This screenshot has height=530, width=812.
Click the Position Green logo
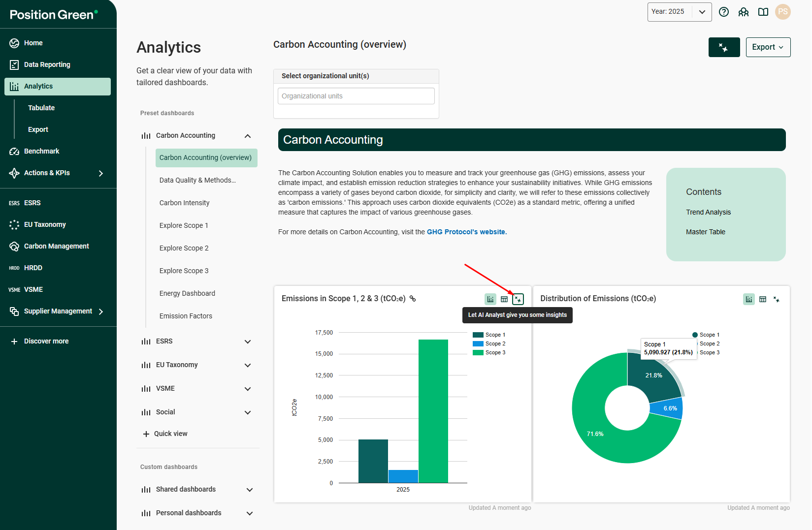point(54,14)
